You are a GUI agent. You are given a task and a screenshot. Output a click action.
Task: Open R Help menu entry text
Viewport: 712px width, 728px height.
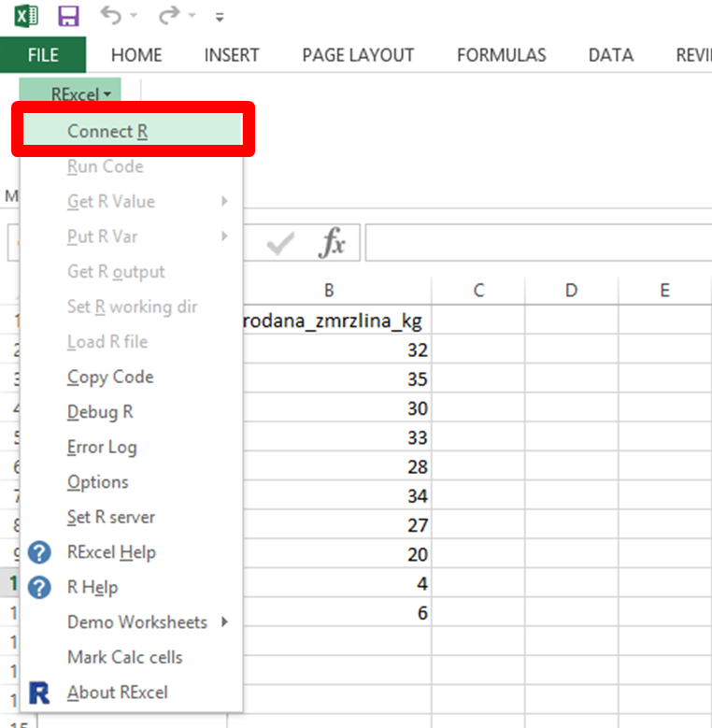(93, 587)
